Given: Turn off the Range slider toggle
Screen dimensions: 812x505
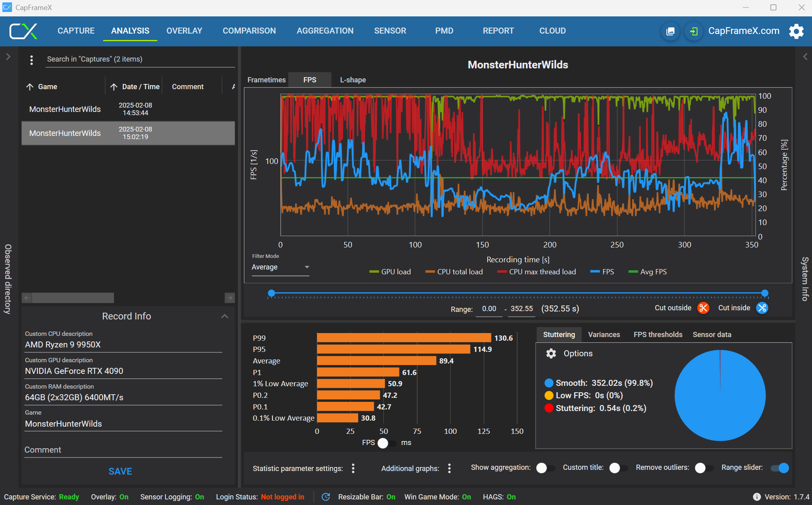Looking at the screenshot, I should tap(780, 468).
